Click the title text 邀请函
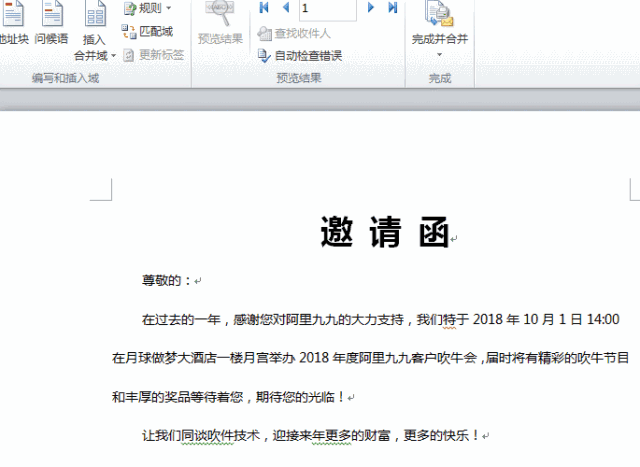 (385, 232)
